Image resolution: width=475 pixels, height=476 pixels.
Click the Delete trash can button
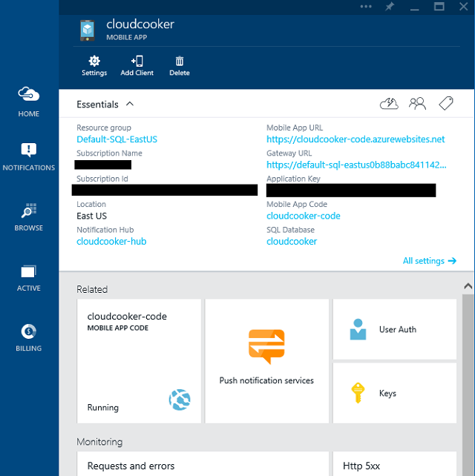pos(180,65)
